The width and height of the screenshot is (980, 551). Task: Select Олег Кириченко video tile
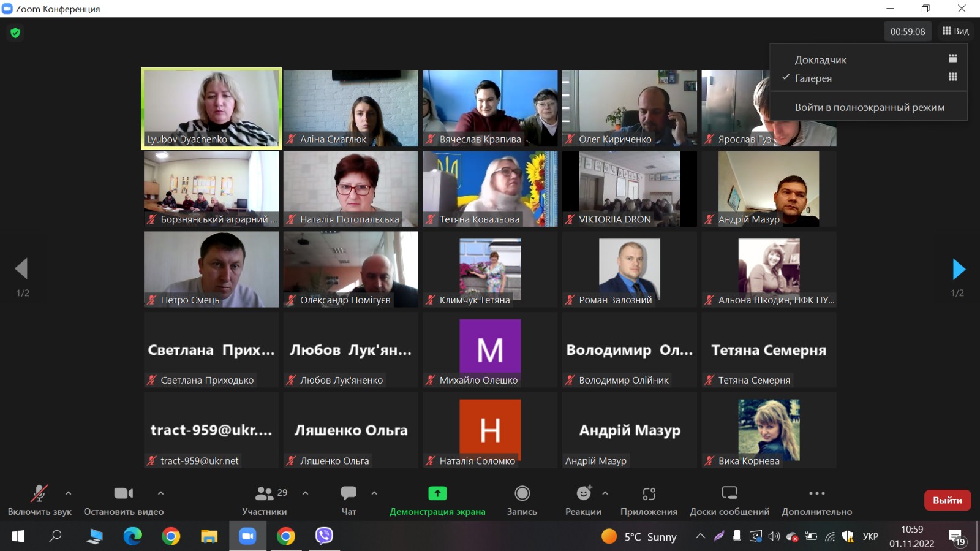(630, 108)
